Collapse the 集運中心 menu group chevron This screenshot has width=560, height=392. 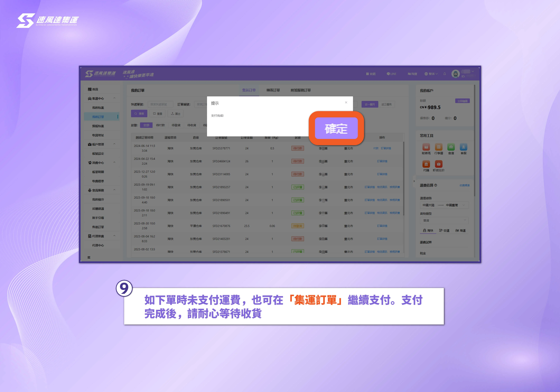click(x=114, y=98)
